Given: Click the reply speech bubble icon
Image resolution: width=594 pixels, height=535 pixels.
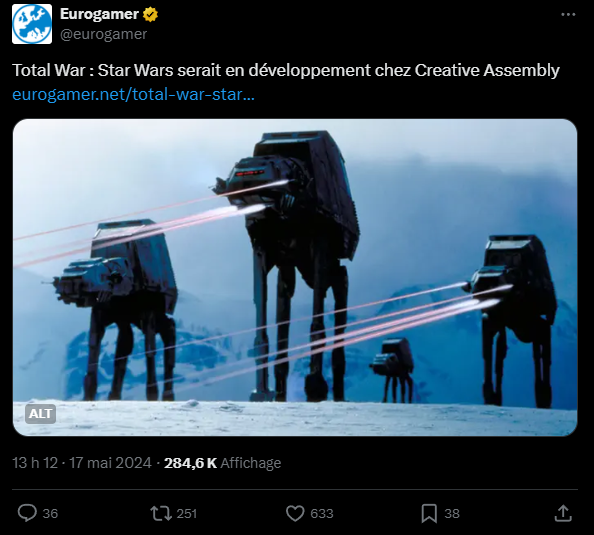Looking at the screenshot, I should coord(27,513).
